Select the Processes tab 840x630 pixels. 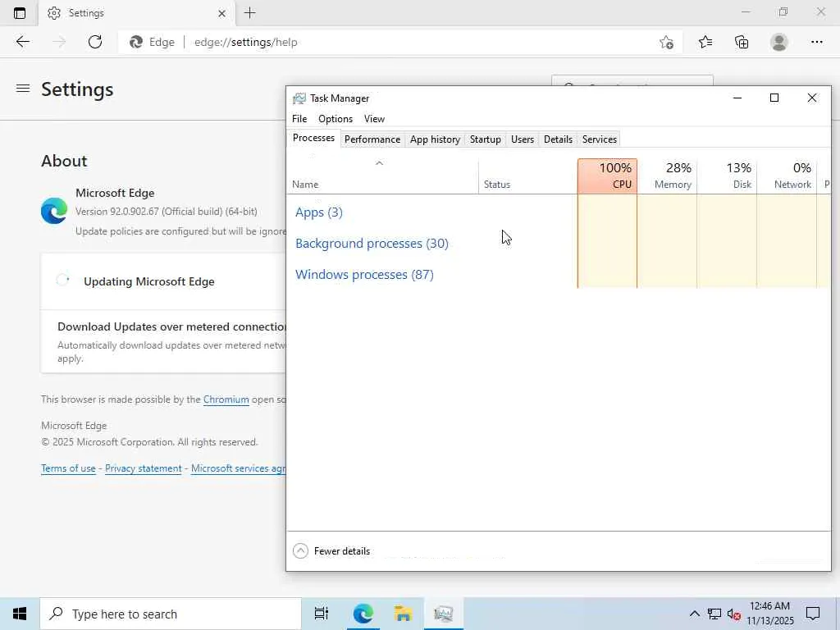point(314,138)
